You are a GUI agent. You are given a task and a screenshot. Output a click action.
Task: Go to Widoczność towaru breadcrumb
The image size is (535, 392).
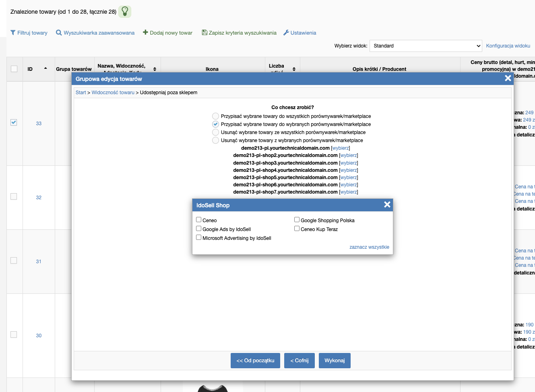[x=113, y=93]
